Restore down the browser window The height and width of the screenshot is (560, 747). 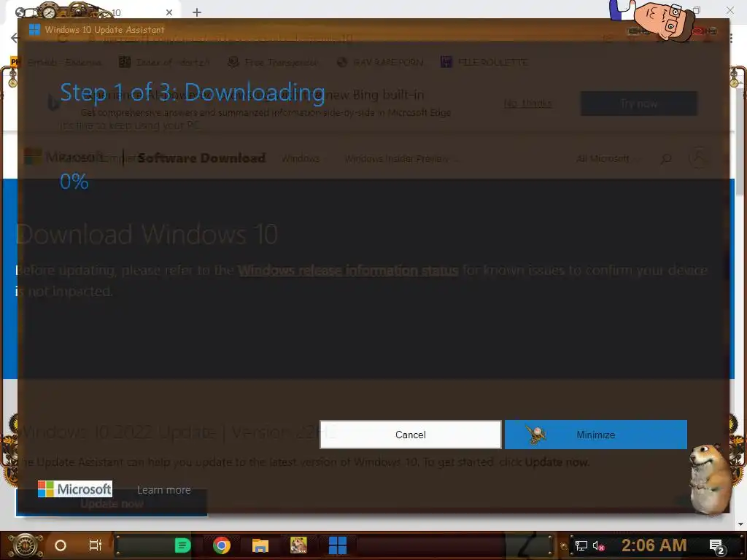pyautogui.click(x=697, y=10)
